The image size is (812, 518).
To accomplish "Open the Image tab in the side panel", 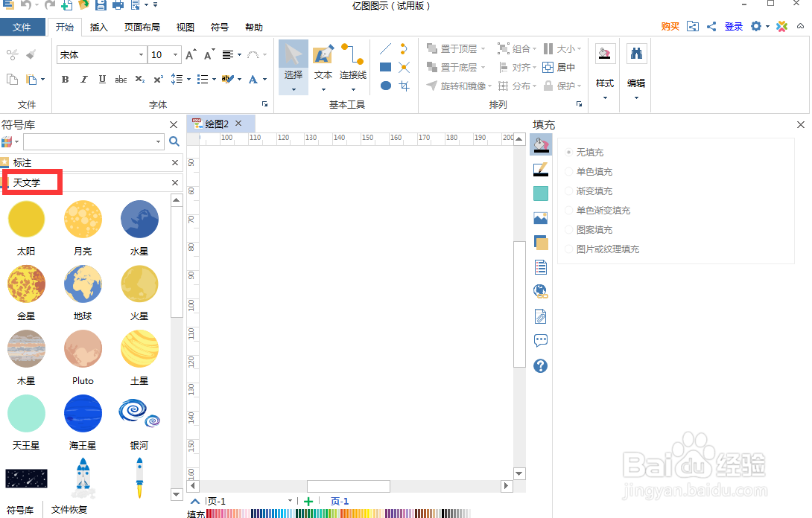I will point(541,218).
